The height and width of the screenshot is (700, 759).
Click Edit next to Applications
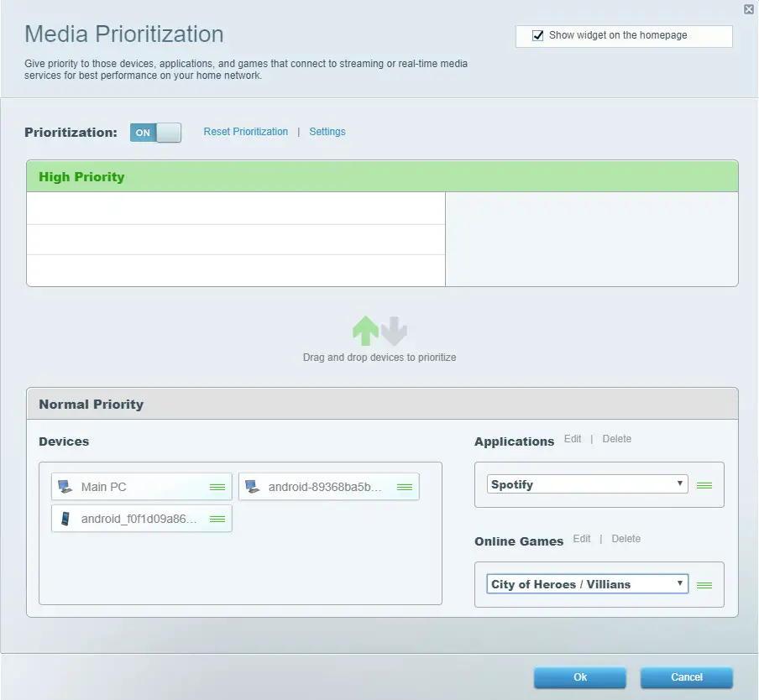pyautogui.click(x=573, y=439)
